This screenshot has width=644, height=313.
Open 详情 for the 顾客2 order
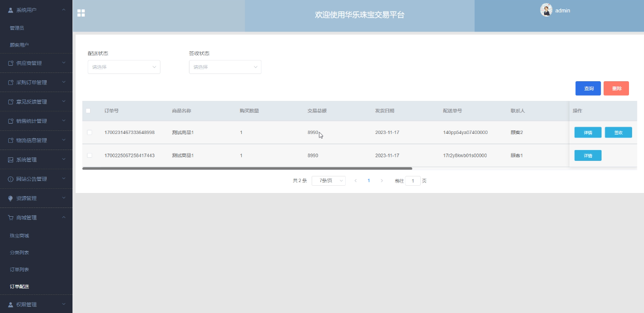pyautogui.click(x=588, y=132)
